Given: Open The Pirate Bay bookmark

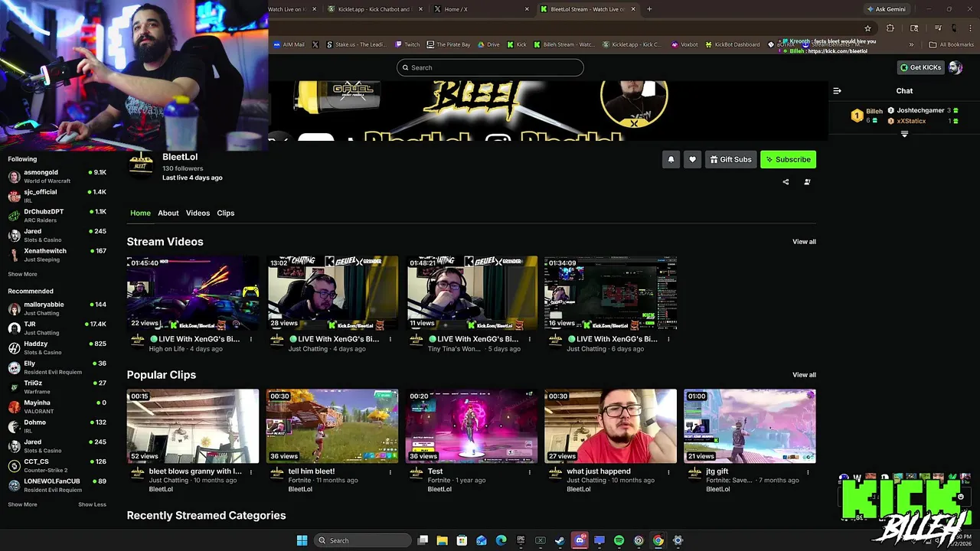Looking at the screenshot, I should pyautogui.click(x=449, y=44).
